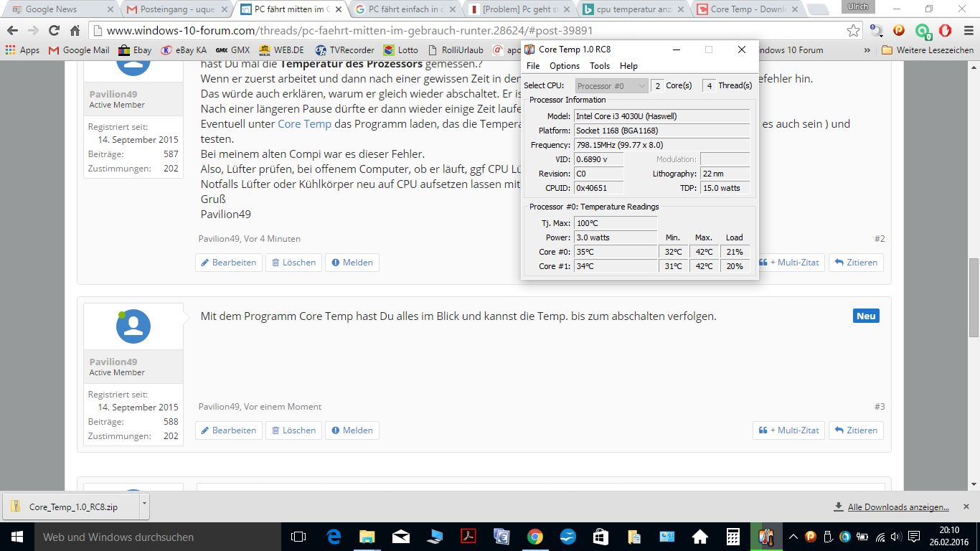The image size is (980, 551).
Task: Click Melden on post #3
Action: (x=352, y=430)
